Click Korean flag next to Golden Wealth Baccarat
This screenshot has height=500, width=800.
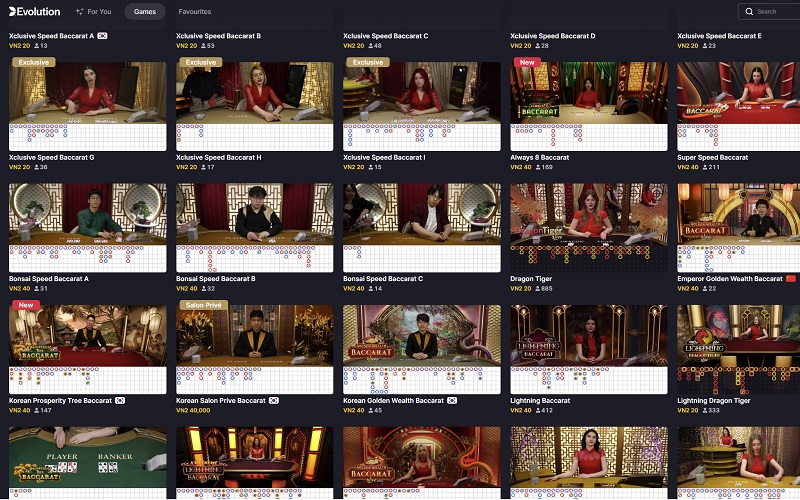452,401
